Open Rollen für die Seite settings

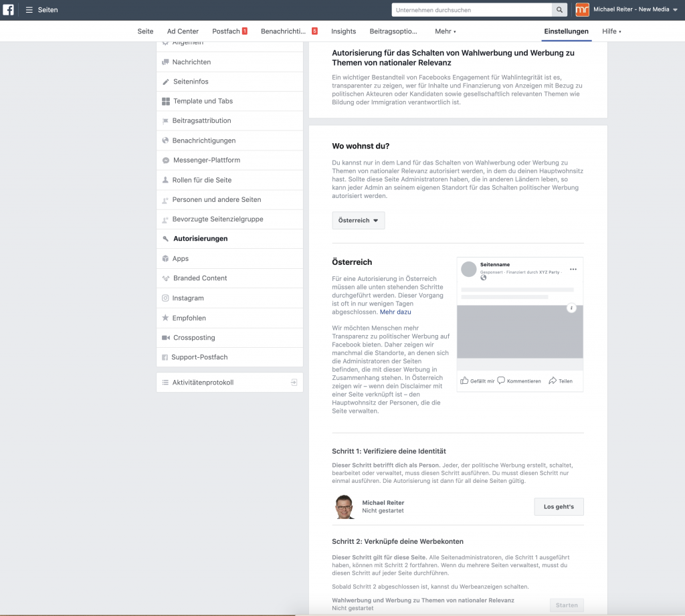click(x=201, y=180)
